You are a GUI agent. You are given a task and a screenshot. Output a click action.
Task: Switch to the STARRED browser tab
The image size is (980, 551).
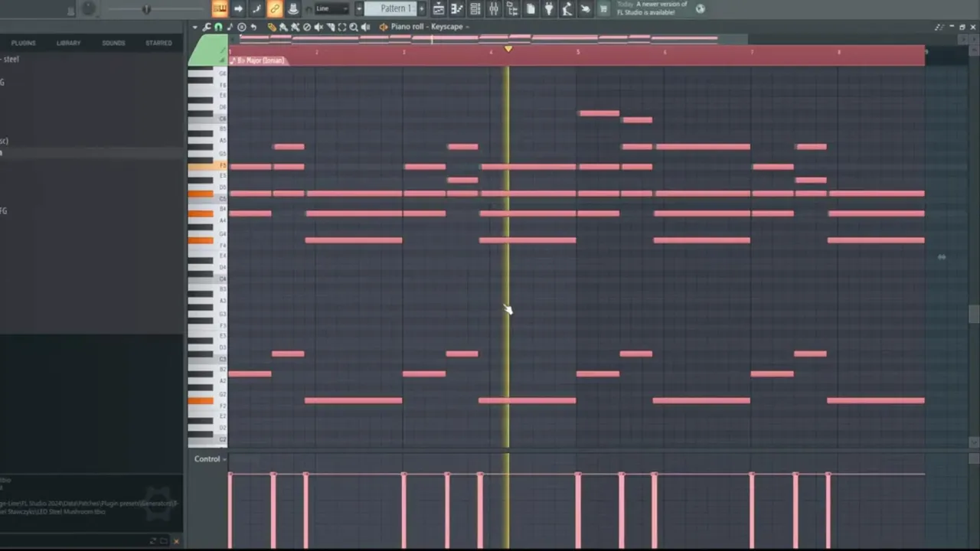pyautogui.click(x=158, y=43)
